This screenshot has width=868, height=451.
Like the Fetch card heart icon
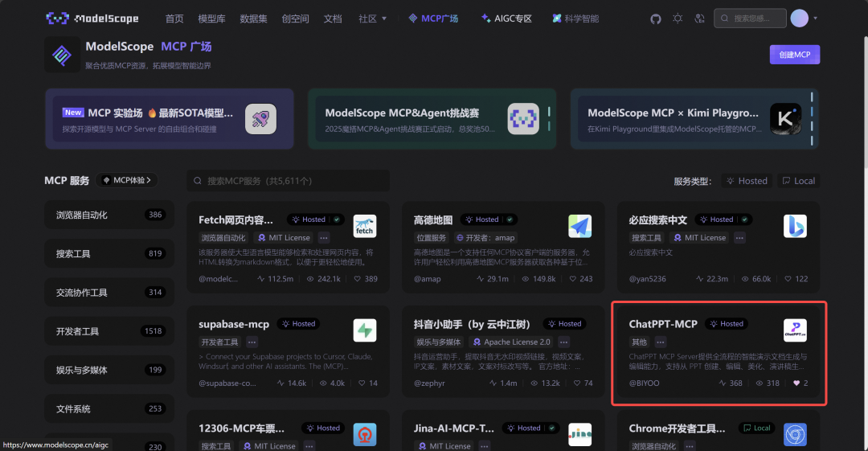pos(357,279)
